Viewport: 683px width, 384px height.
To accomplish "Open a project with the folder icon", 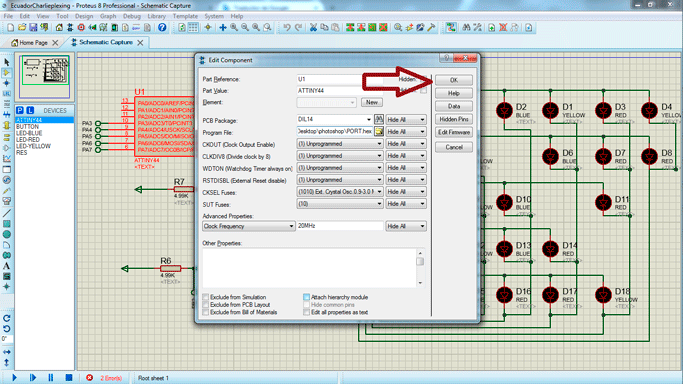I will pos(22,27).
